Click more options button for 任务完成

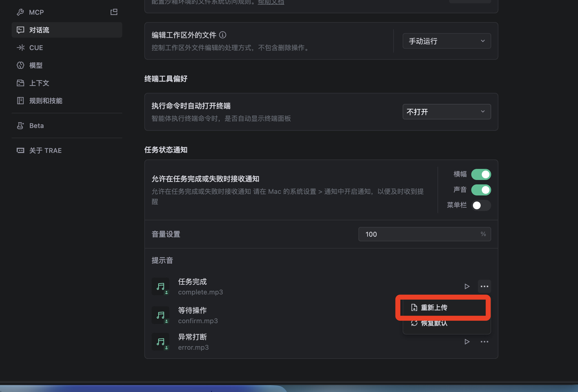[484, 286]
